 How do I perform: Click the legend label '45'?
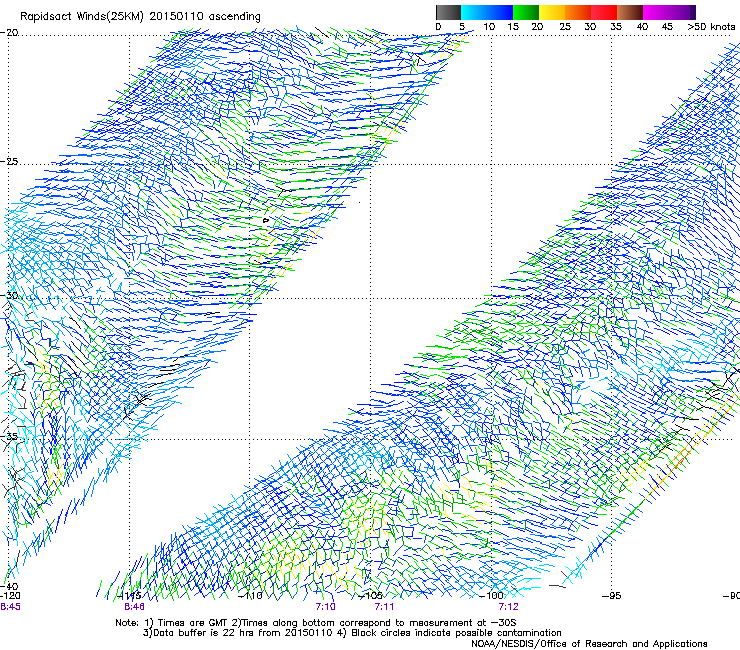(x=667, y=27)
